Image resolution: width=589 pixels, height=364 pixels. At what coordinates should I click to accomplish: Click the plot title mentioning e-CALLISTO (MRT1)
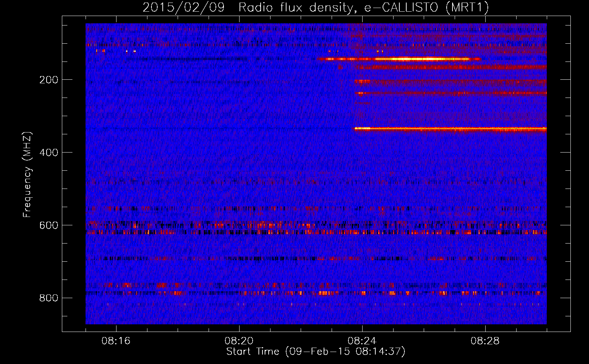click(316, 7)
